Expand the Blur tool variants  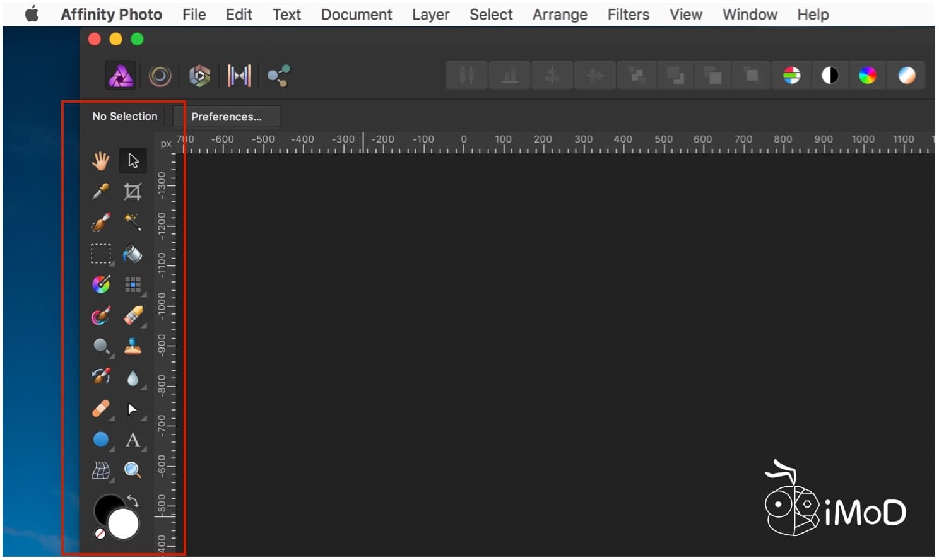[x=144, y=386]
